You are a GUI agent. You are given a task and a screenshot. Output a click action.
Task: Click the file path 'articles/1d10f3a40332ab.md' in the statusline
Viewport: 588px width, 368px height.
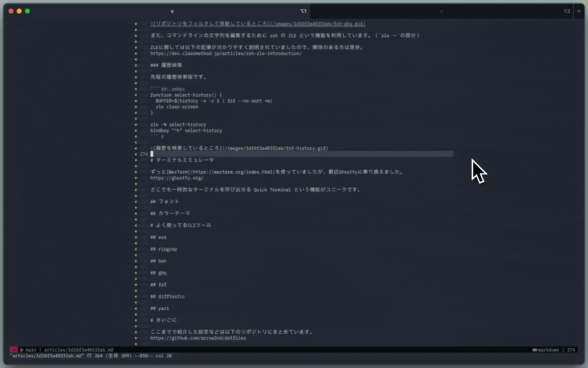pos(79,350)
